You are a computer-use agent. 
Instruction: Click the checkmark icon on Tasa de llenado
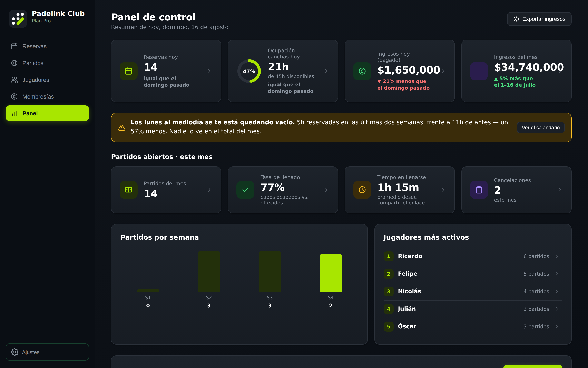point(245,190)
